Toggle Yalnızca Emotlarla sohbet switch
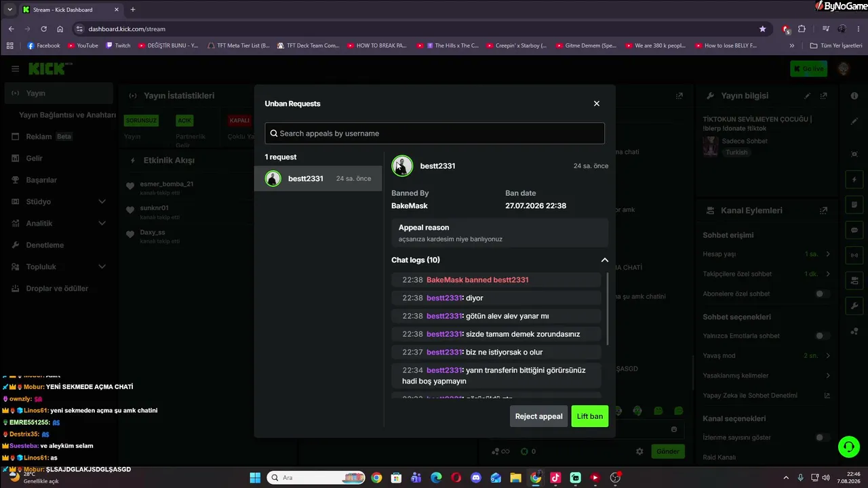 coord(822,336)
